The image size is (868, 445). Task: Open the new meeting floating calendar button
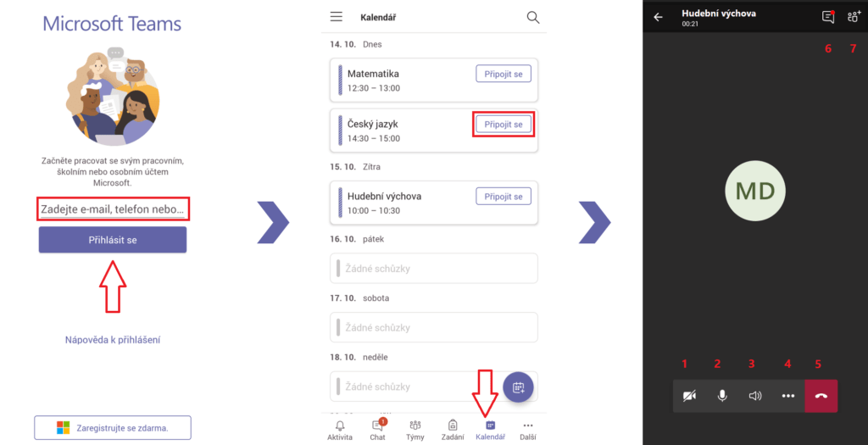click(518, 387)
